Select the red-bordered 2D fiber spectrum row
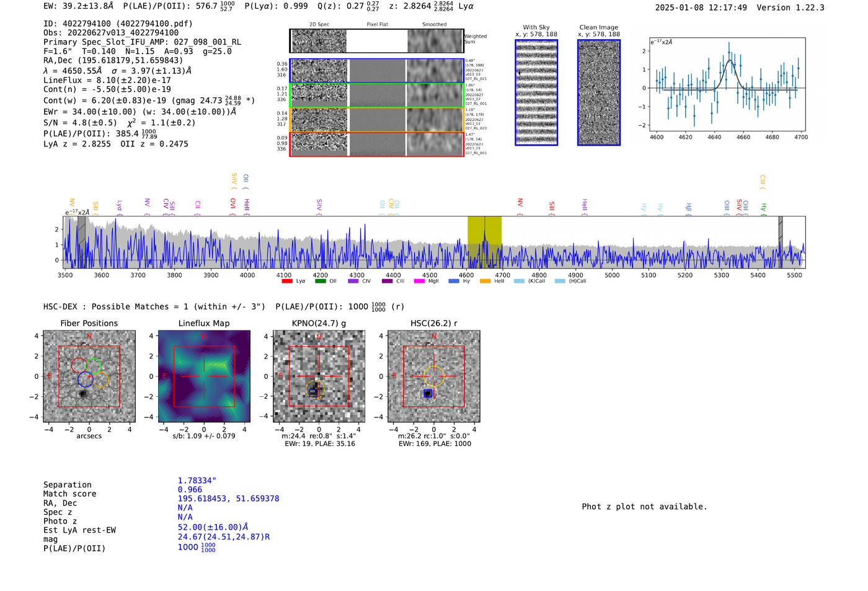Image resolution: width=868 pixels, height=591 pixels. (377, 144)
